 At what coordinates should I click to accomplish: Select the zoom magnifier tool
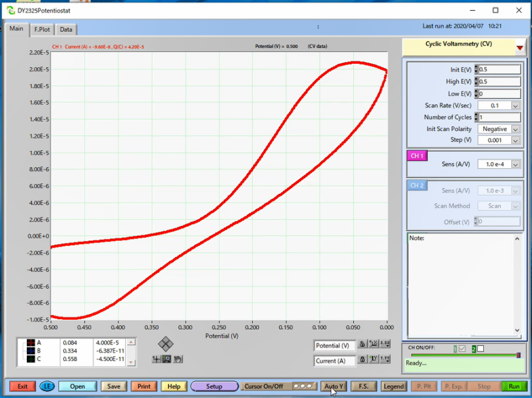coord(166,359)
